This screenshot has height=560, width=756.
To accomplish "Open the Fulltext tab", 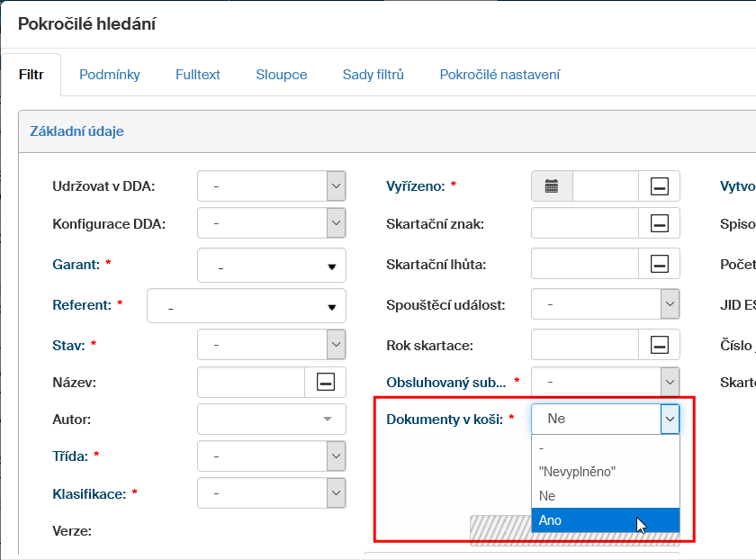I will click(198, 75).
